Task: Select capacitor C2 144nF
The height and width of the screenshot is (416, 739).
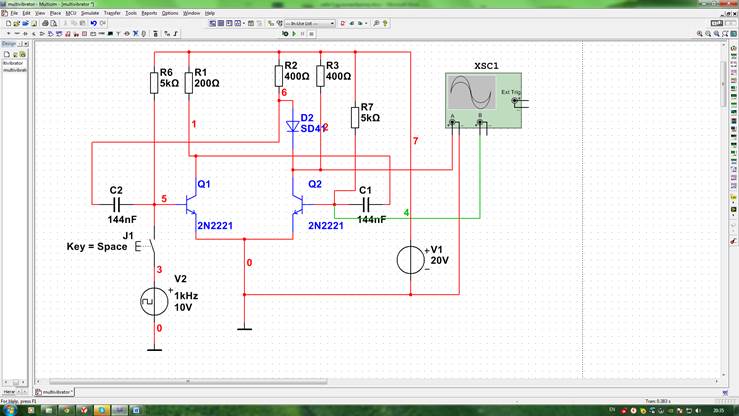Action: pyautogui.click(x=116, y=204)
